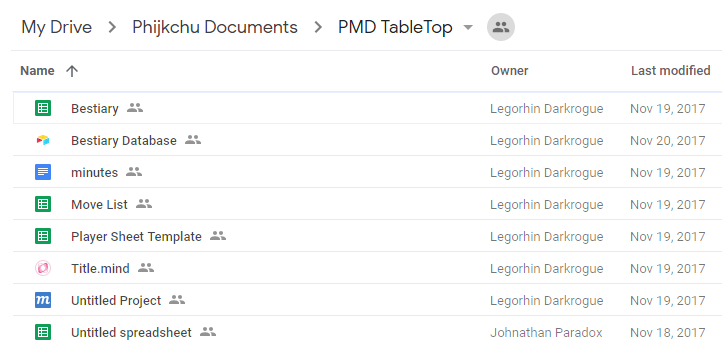Image resolution: width=722 pixels, height=362 pixels.
Task: Reverse sort order with Name arrow
Action: [72, 71]
